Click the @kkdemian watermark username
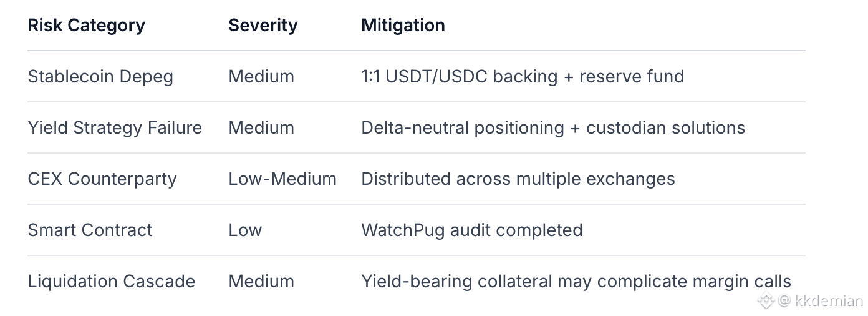 [821, 300]
